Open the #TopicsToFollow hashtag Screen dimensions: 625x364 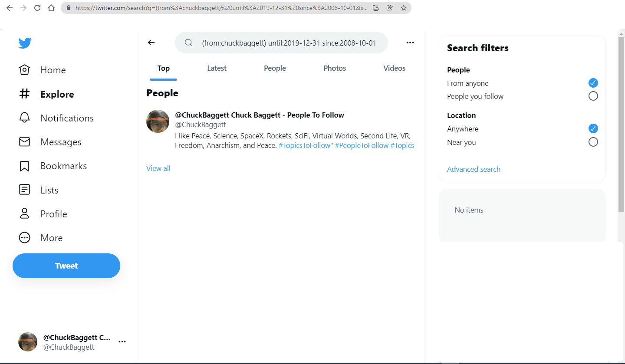click(x=304, y=145)
